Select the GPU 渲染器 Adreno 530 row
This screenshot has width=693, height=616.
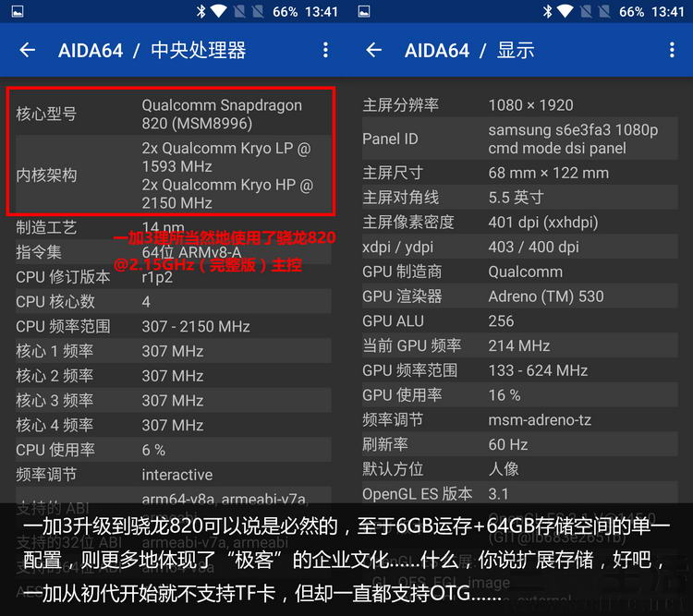click(519, 296)
